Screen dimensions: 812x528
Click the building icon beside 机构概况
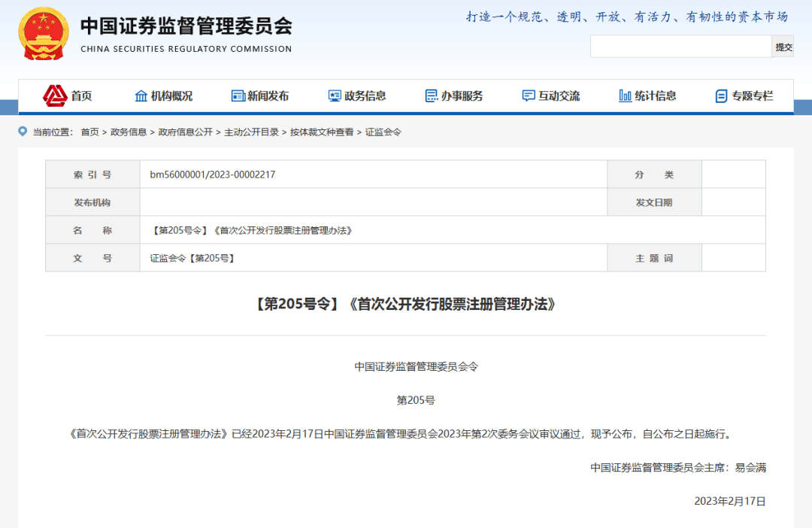click(x=141, y=96)
